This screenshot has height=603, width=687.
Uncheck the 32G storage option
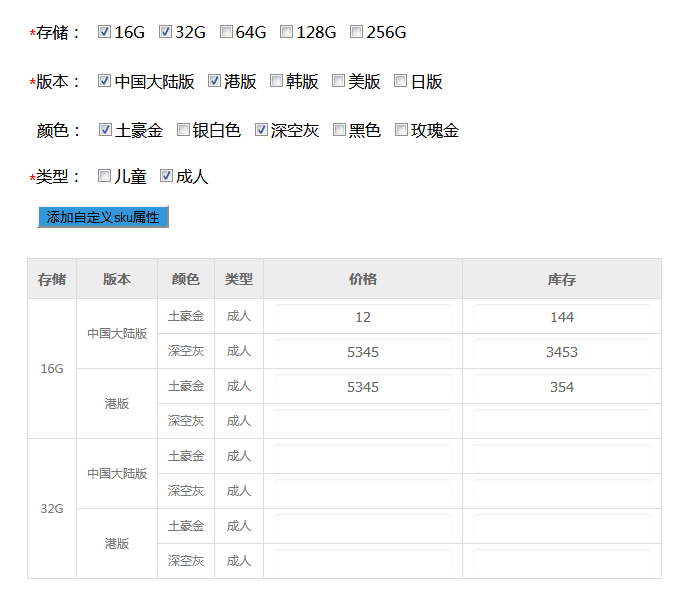pos(166,32)
